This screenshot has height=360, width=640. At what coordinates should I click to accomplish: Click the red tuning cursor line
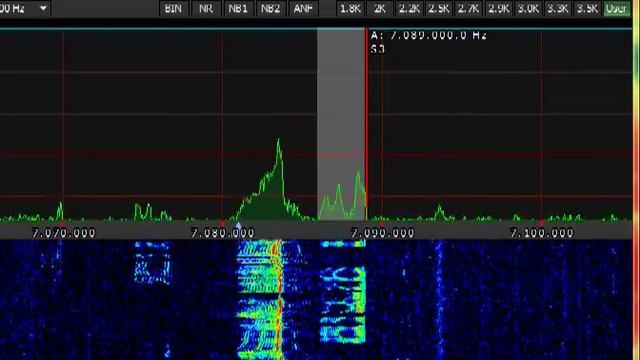367,124
